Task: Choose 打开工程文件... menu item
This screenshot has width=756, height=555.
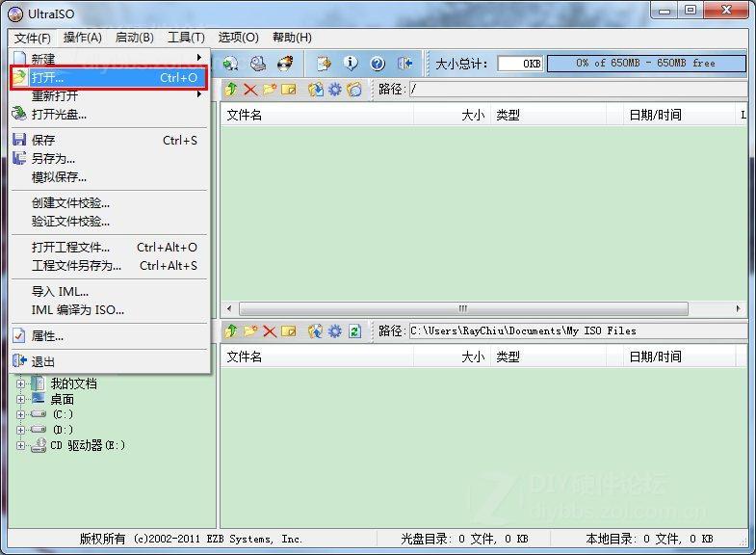Action: click(x=109, y=248)
